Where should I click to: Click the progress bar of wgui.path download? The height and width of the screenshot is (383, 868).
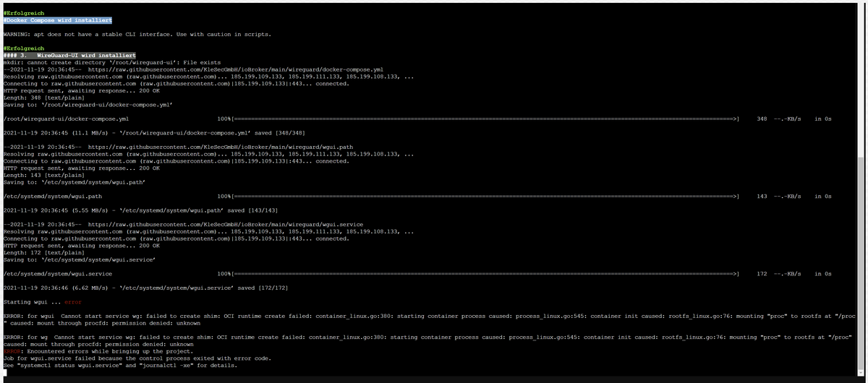[477, 196]
